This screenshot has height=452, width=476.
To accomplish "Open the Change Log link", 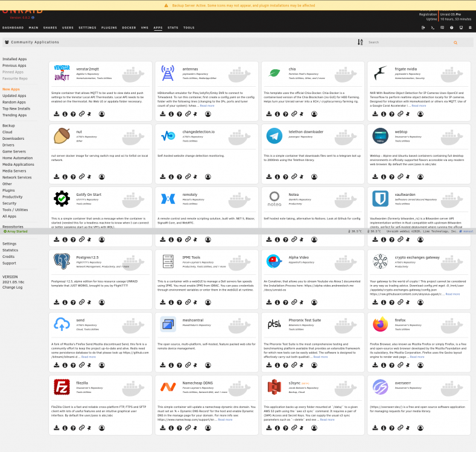I will [x=13, y=287].
